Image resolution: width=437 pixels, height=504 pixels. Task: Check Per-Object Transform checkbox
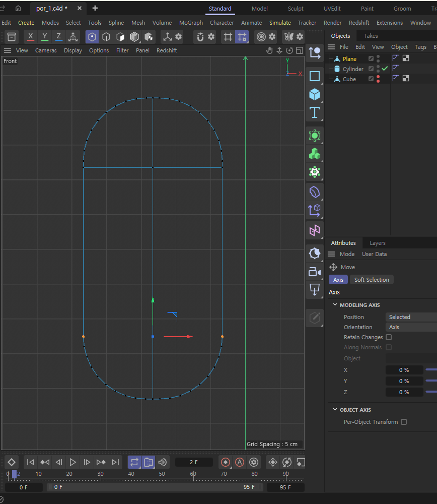[404, 422]
